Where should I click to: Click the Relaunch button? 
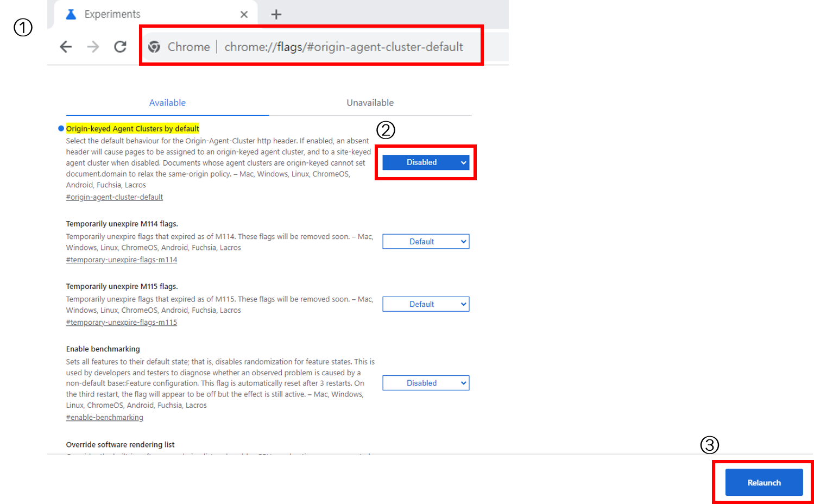[x=764, y=482]
